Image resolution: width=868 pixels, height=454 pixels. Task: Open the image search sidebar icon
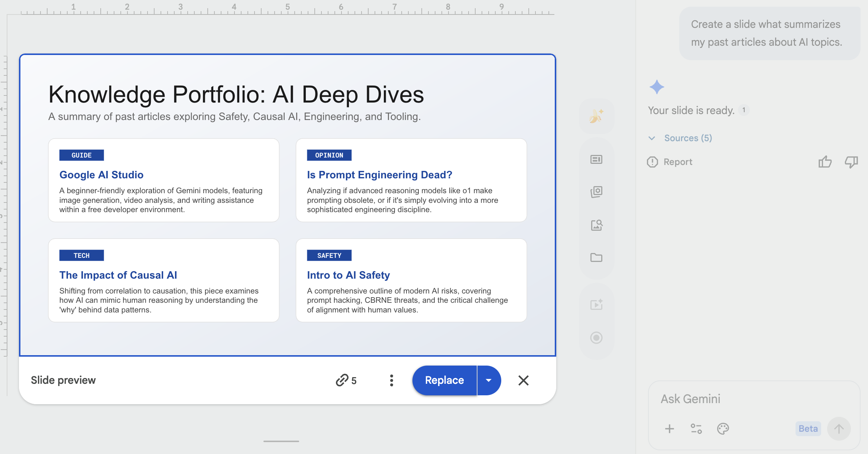click(596, 225)
